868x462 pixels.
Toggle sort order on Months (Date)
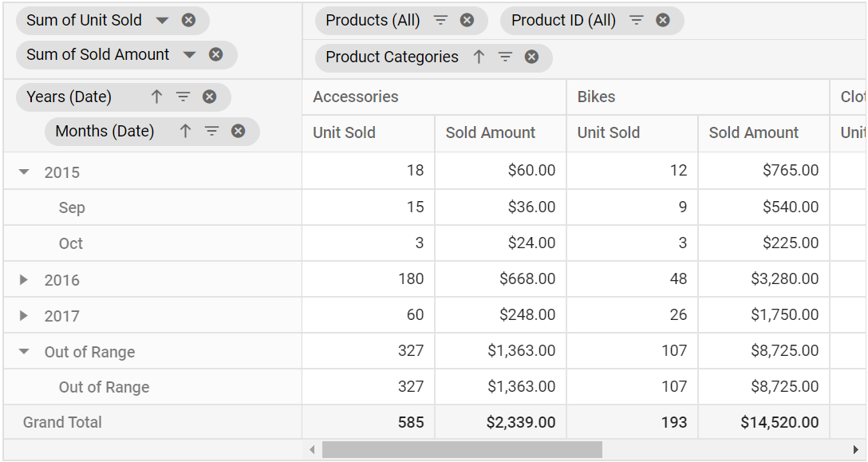(x=185, y=132)
